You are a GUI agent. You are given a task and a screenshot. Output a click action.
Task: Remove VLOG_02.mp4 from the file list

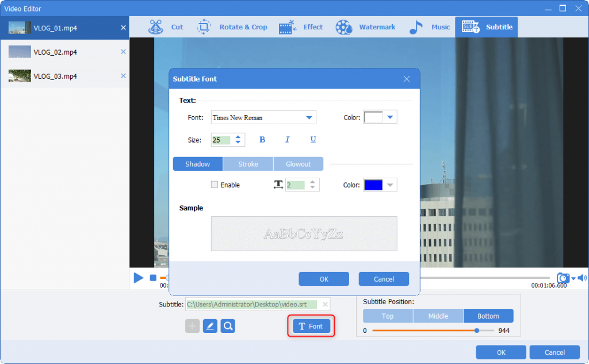pyautogui.click(x=123, y=52)
